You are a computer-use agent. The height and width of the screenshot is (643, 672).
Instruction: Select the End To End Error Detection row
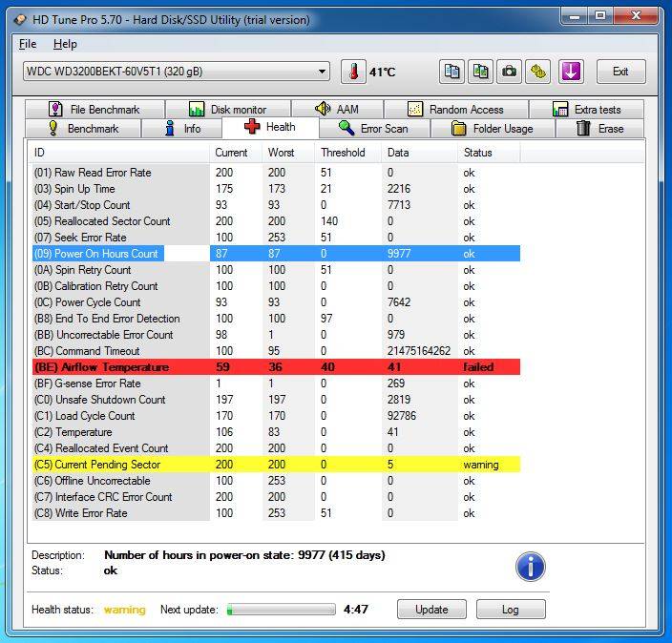277,319
